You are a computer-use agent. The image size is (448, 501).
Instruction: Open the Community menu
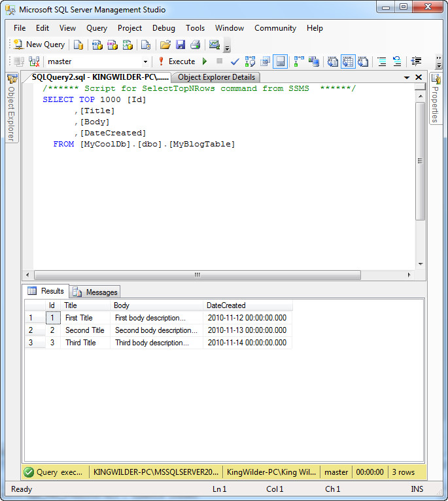[x=275, y=28]
